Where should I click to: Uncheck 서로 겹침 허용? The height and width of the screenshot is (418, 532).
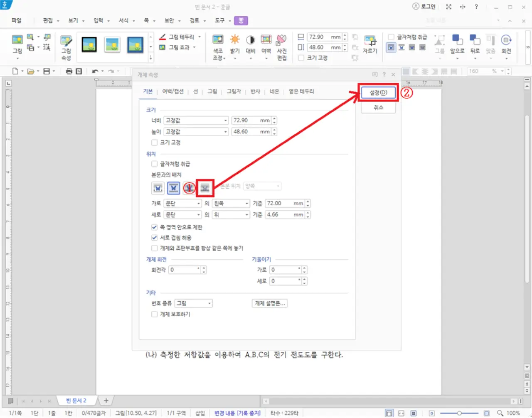(154, 238)
